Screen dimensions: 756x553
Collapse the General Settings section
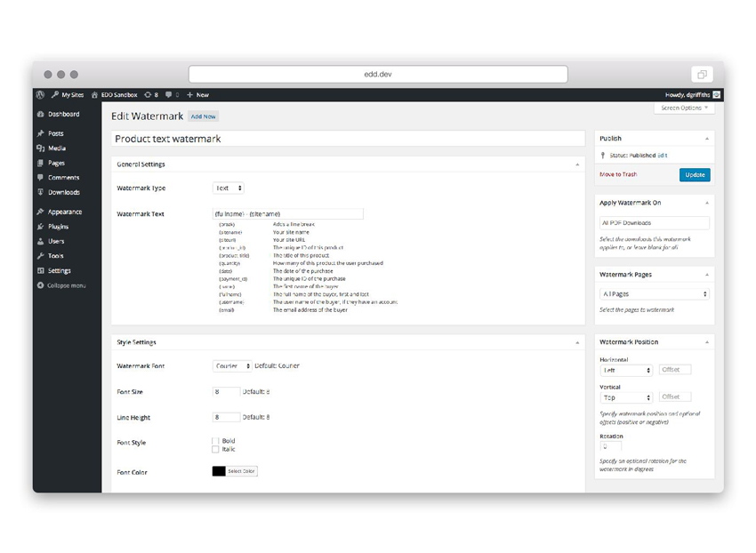[x=579, y=164]
